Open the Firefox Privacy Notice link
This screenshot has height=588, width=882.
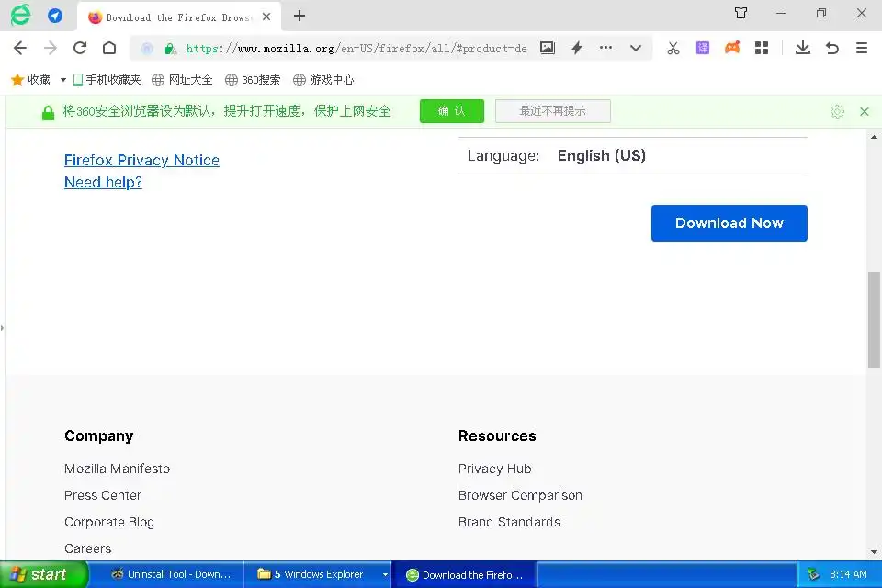click(x=141, y=161)
